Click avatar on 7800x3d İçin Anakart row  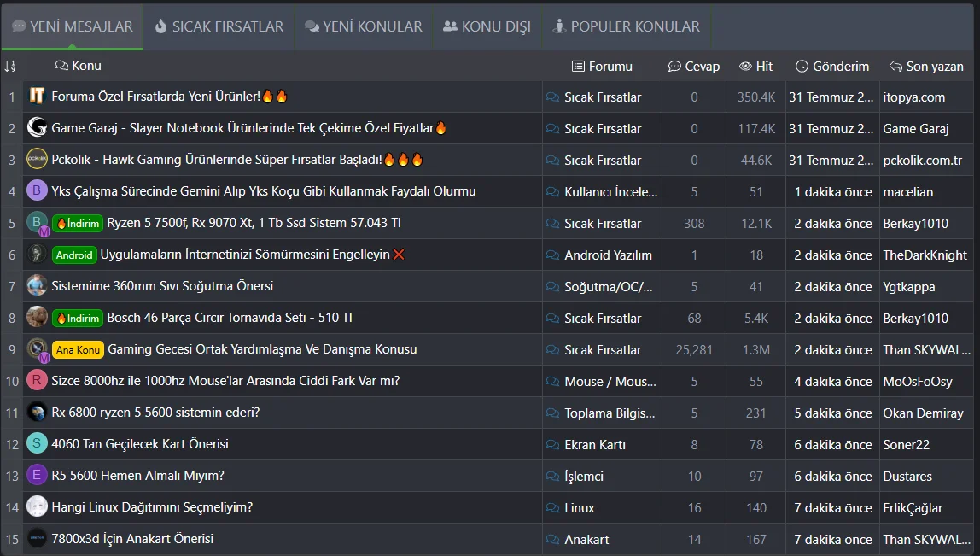pos(37,538)
